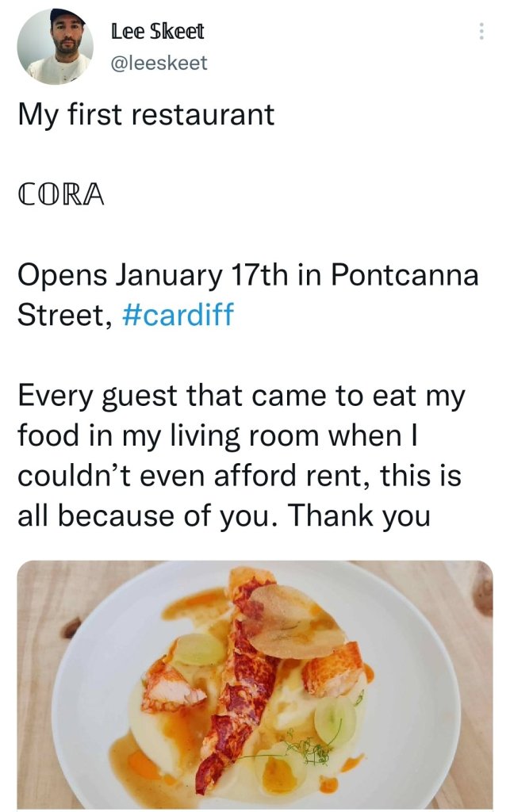The image size is (510, 812).
Task: Click the word "Opens" in the tweet
Action: [x=61, y=275]
